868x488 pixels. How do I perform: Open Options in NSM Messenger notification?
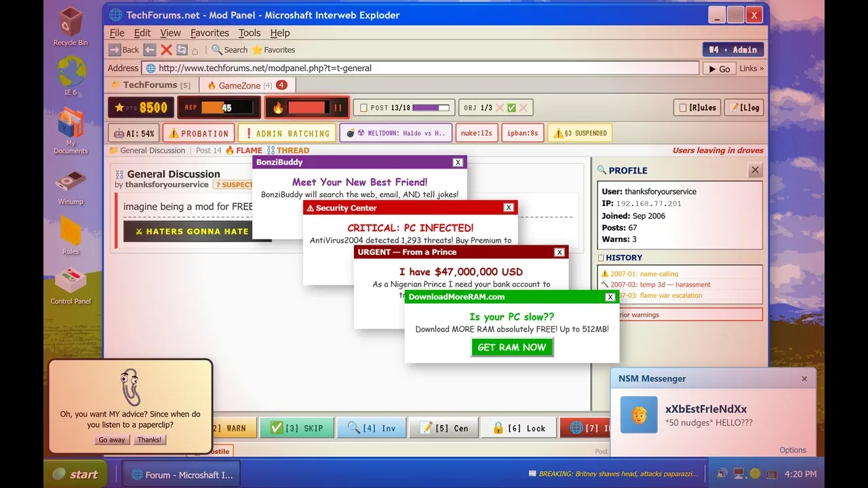[x=792, y=450]
